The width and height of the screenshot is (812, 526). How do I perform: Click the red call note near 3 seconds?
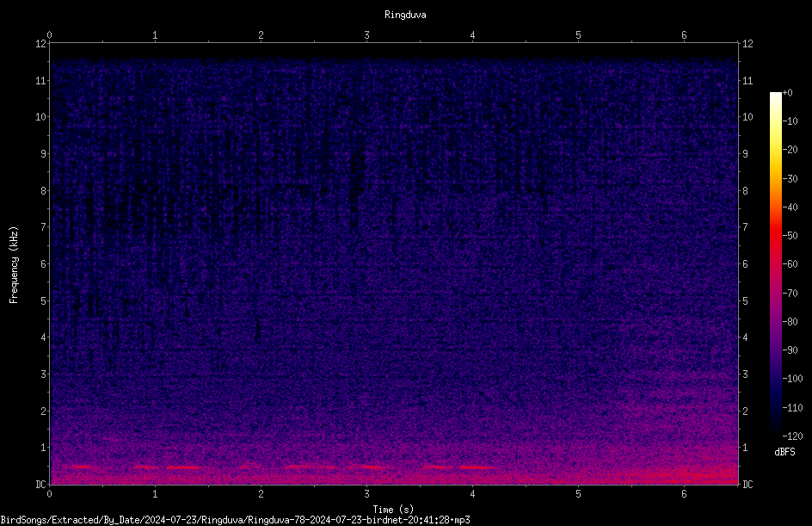pos(366,467)
